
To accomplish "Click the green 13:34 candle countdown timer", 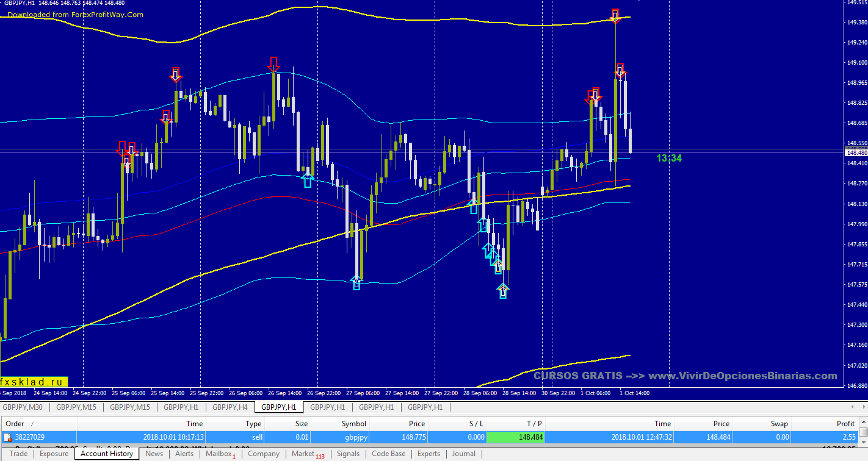I will coord(668,159).
